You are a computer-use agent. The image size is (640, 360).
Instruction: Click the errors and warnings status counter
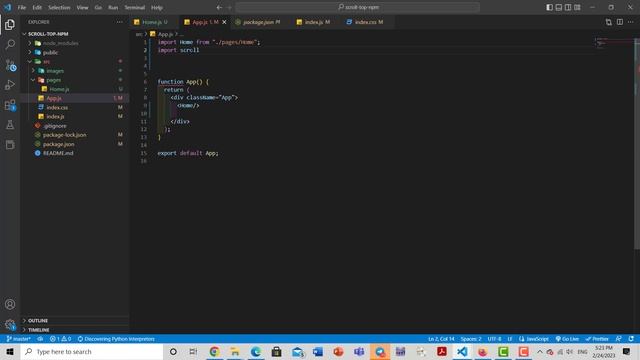[60, 339]
